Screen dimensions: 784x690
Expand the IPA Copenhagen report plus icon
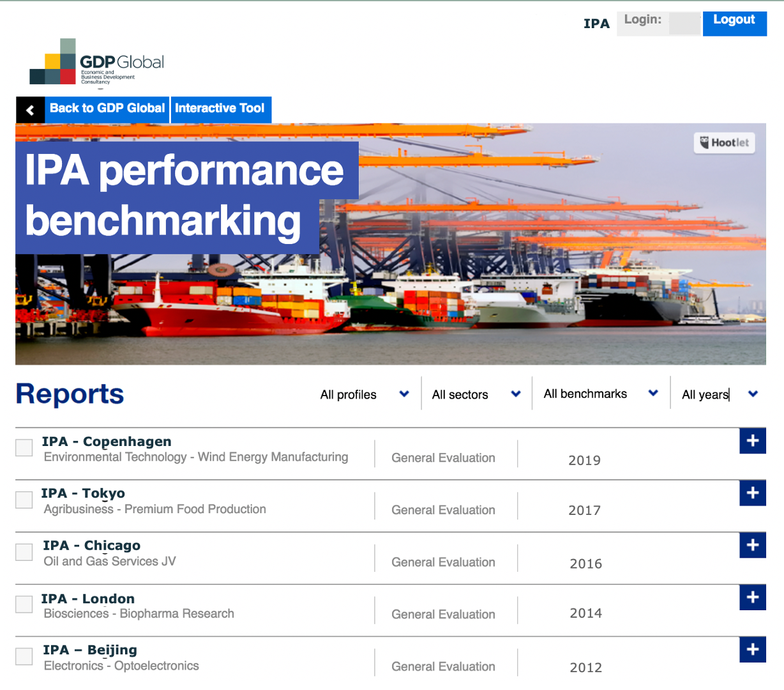pos(752,441)
